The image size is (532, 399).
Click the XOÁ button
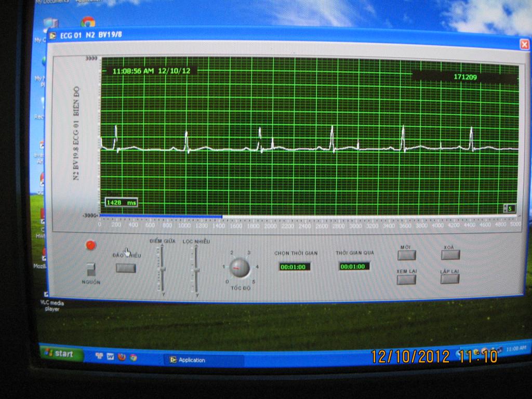450,255
